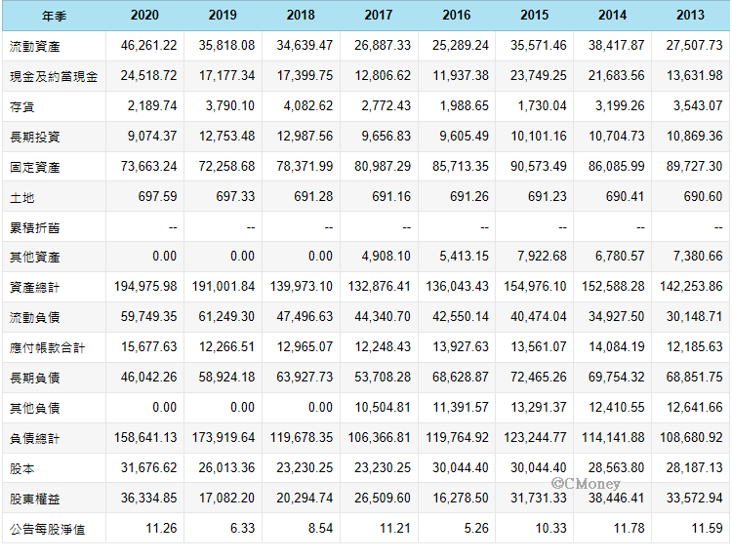Select the 流動負債 row label
Screen dimensions: 732x560
pyautogui.click(x=35, y=317)
